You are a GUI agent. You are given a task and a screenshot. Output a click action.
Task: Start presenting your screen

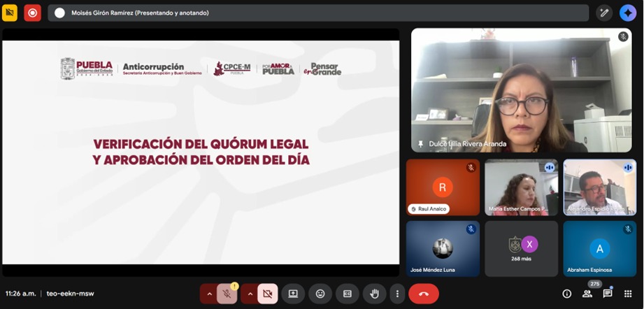pyautogui.click(x=293, y=294)
